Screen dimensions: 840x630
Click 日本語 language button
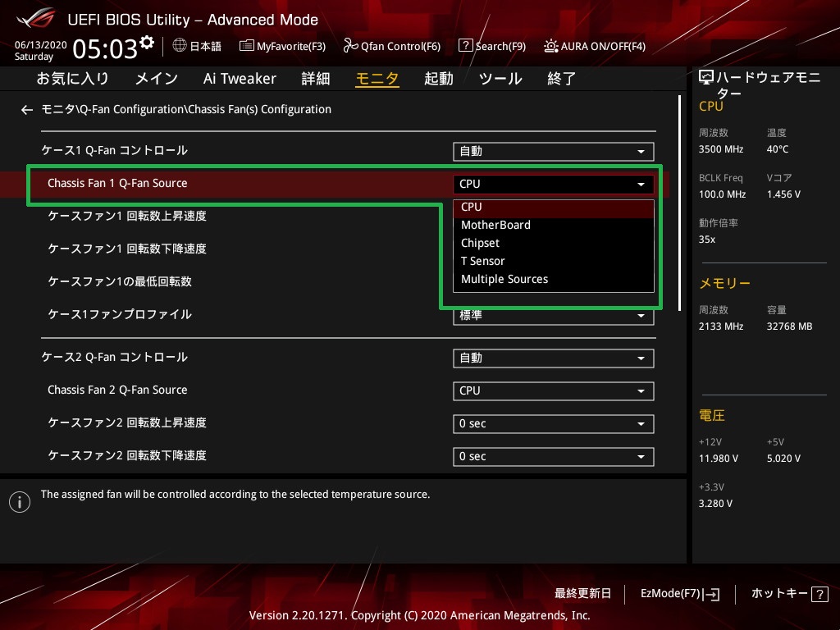coord(206,46)
